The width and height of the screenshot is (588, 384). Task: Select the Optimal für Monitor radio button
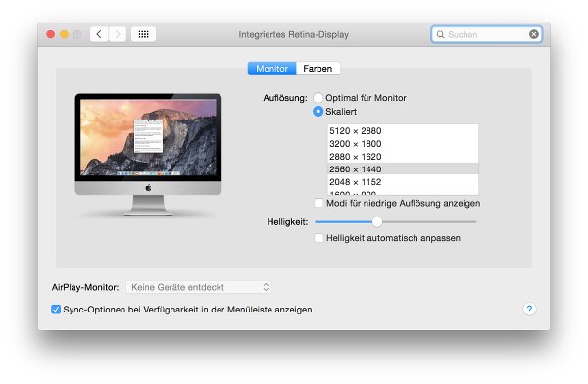tap(318, 98)
